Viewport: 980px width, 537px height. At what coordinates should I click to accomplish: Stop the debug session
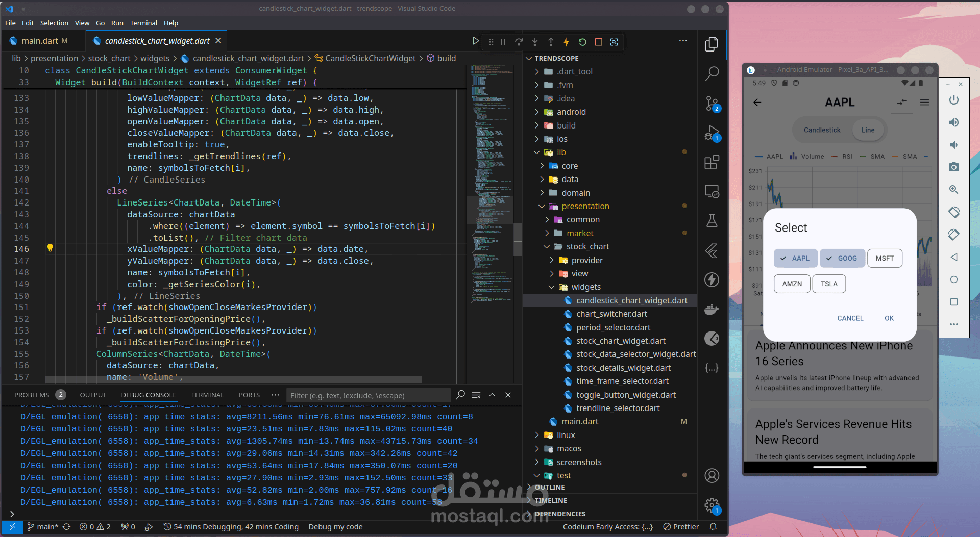pyautogui.click(x=598, y=42)
